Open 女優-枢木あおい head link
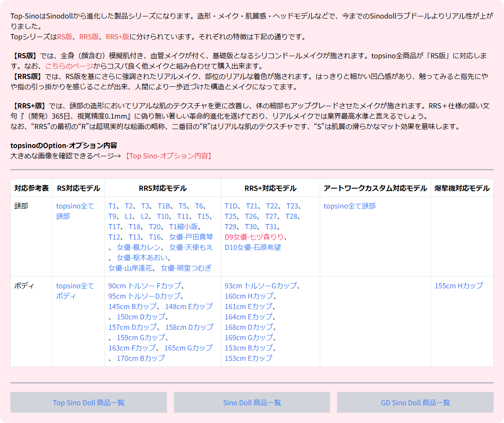The height and width of the screenshot is (423, 504). click(142, 257)
